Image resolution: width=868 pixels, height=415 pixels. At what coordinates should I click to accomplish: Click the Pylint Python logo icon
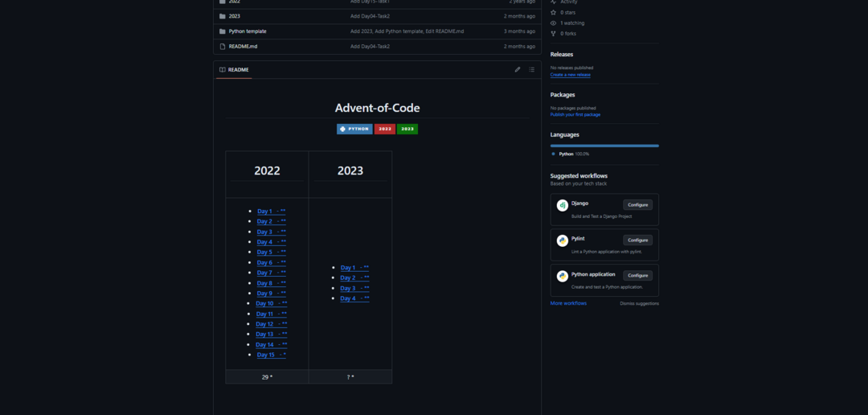pos(563,240)
